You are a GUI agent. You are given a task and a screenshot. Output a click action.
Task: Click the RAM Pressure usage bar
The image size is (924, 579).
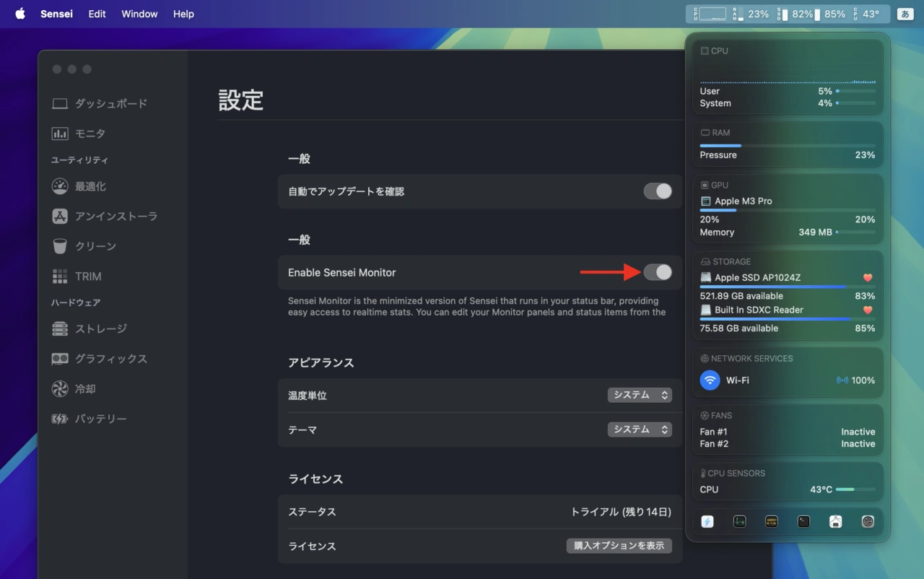[x=787, y=145]
